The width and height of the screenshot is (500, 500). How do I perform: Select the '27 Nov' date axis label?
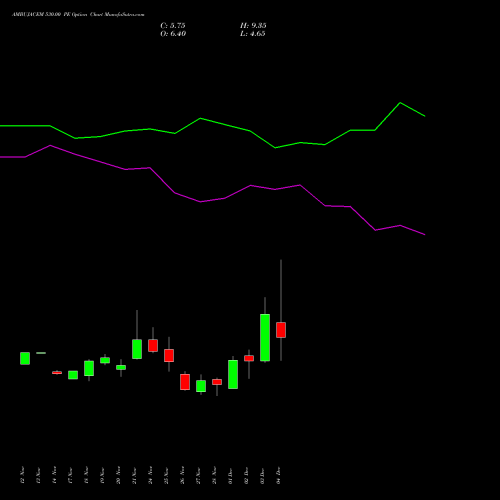pyautogui.click(x=198, y=475)
